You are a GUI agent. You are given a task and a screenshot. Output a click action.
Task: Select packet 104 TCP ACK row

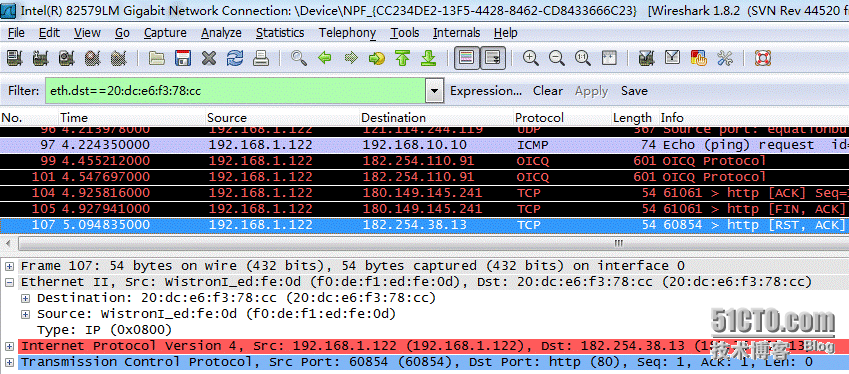point(424,193)
